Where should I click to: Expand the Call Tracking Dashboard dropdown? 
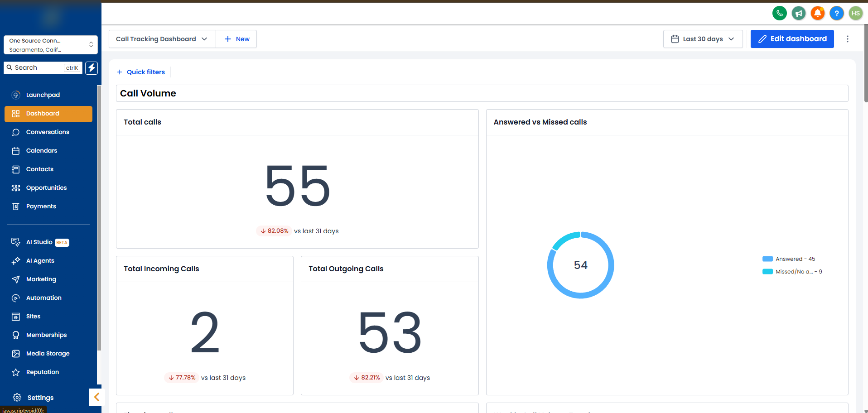[x=162, y=39]
